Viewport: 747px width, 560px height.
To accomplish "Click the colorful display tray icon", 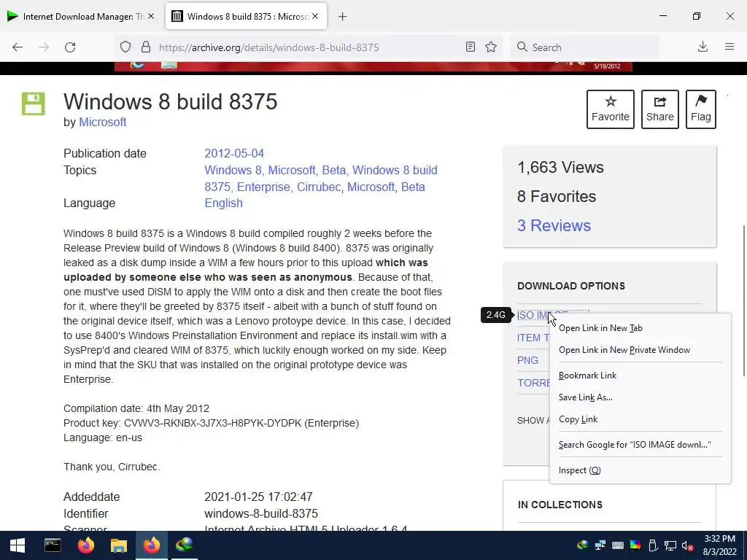I will coord(635,545).
